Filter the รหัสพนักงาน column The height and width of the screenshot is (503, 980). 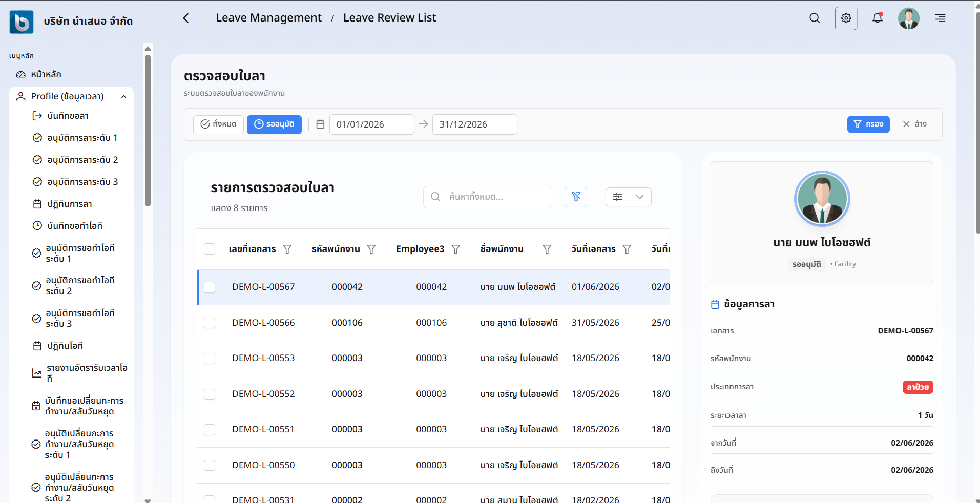(371, 249)
